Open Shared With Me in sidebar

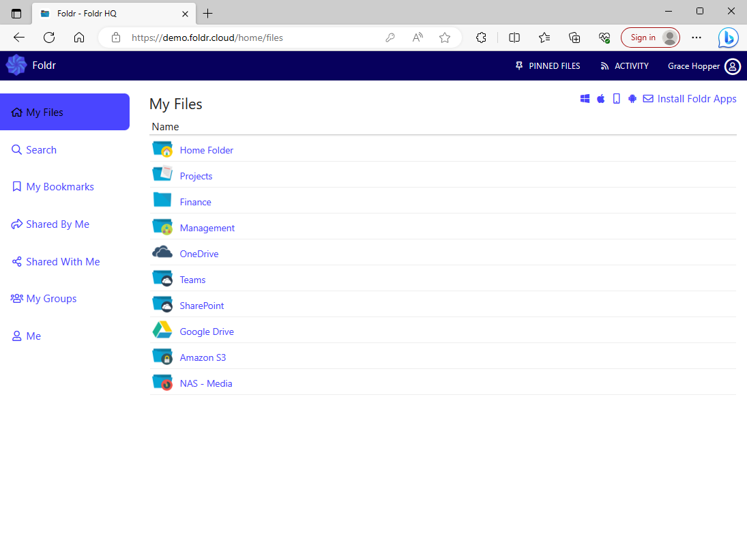pos(55,261)
